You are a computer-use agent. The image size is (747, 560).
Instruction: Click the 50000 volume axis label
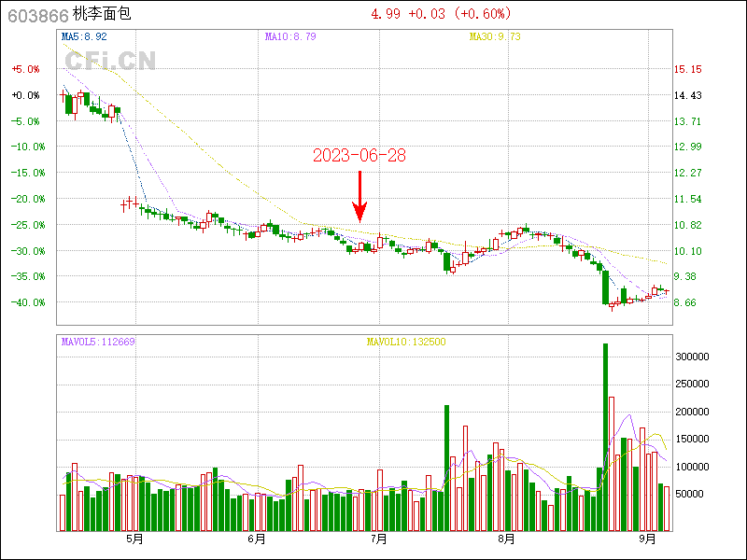tap(689, 495)
